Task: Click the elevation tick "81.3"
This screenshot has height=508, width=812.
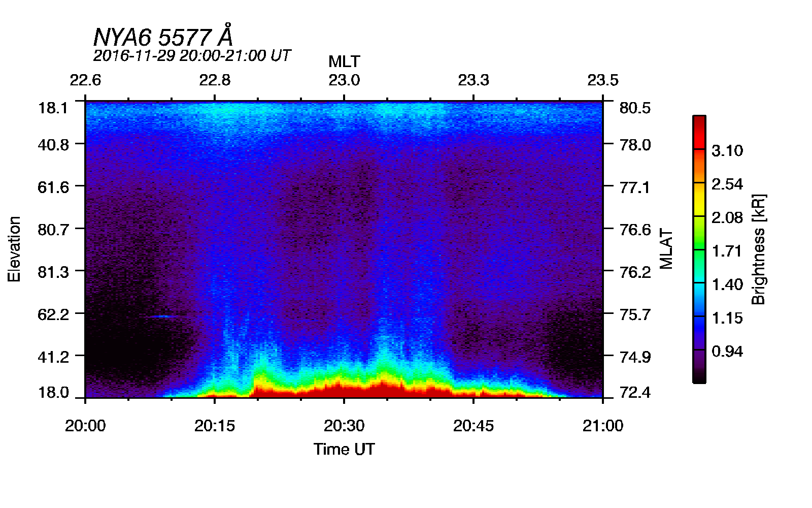Action: (x=53, y=272)
